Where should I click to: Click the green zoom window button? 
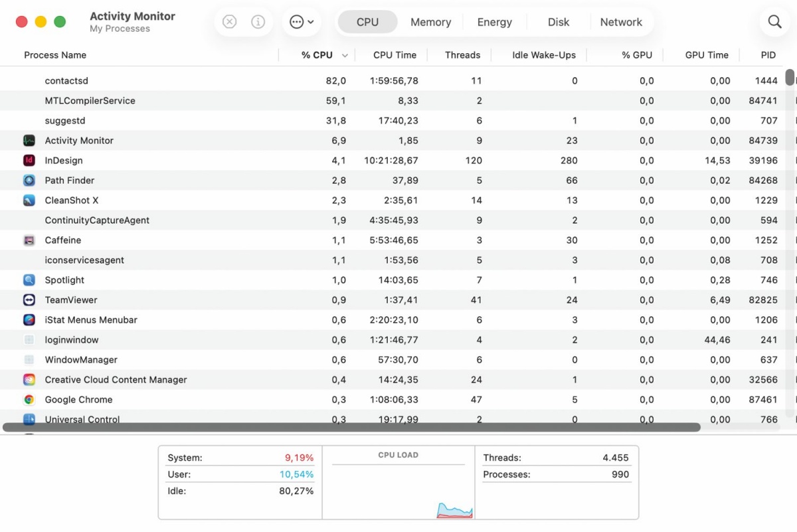pyautogui.click(x=60, y=22)
